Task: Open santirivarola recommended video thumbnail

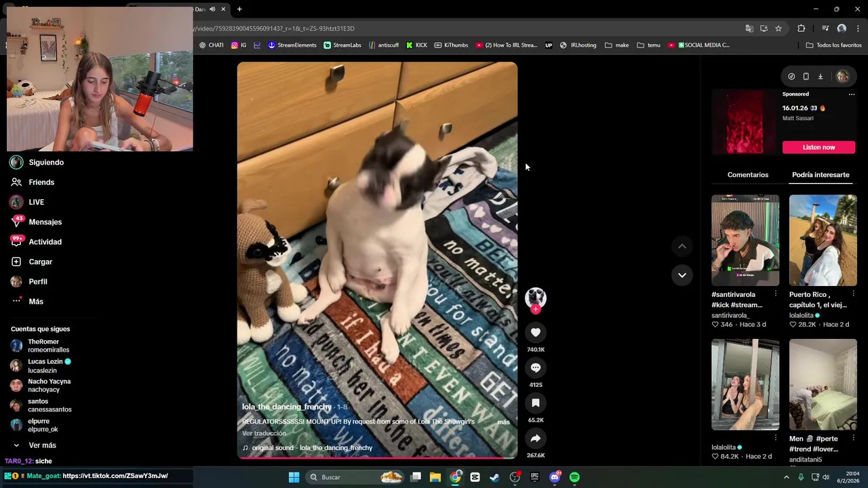Action: point(745,240)
